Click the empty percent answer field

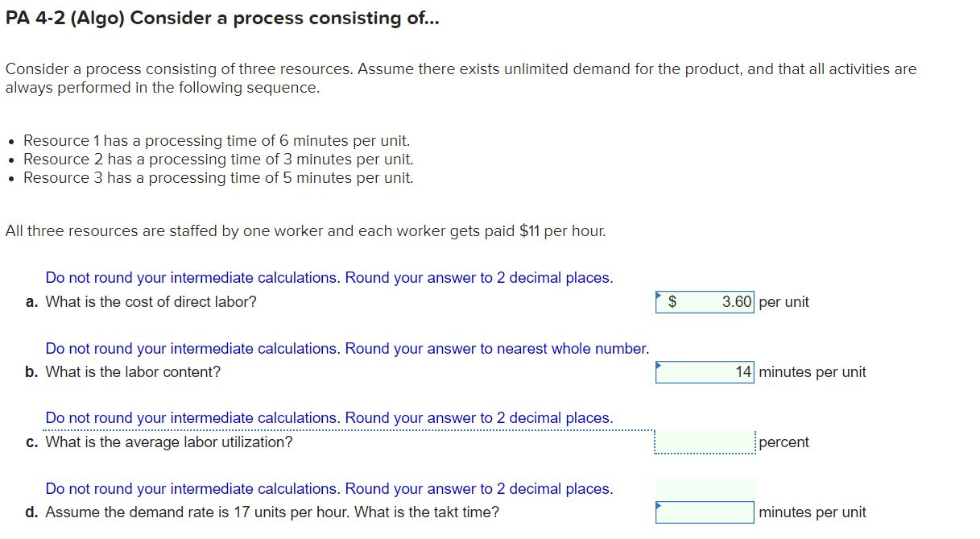click(x=705, y=442)
